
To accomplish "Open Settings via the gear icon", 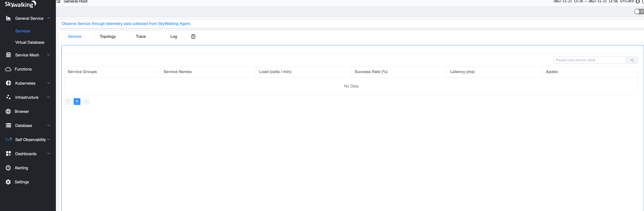I will [x=8, y=182].
